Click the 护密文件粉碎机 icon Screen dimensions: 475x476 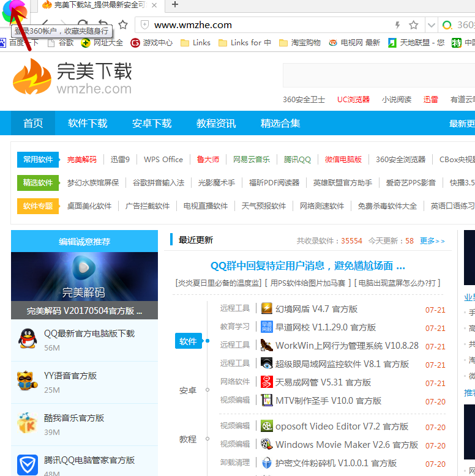tap(267, 463)
